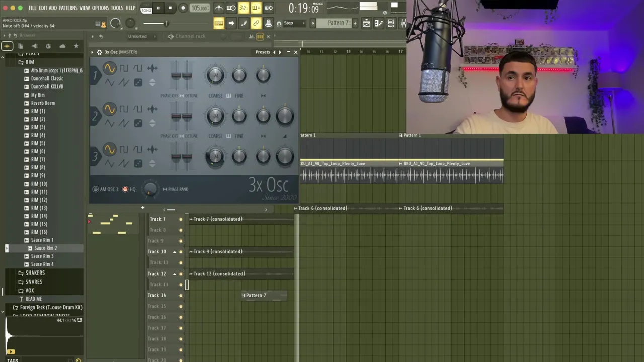Toggle the main snap magnet icon

click(279, 23)
